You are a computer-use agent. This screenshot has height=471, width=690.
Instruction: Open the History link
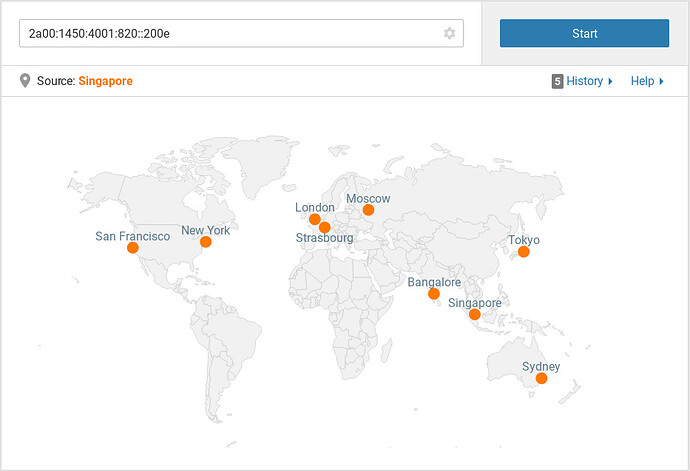(584, 81)
